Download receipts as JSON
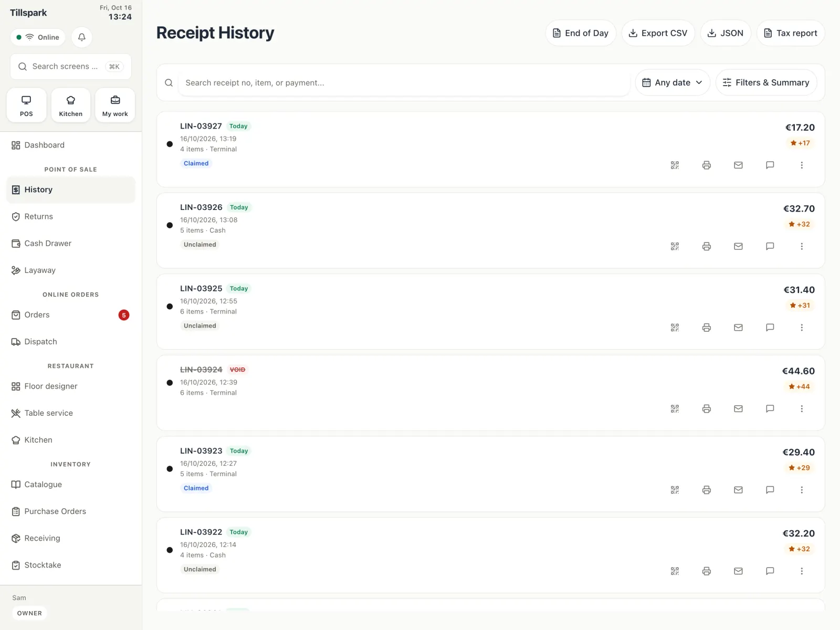 coord(726,33)
